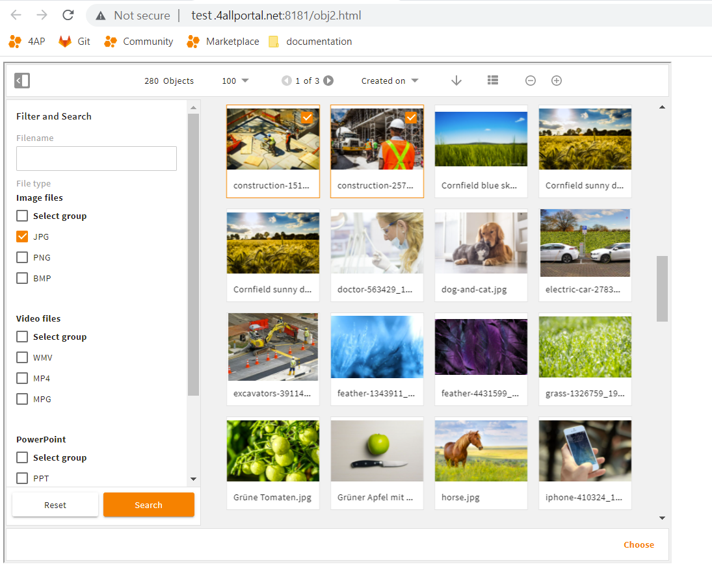712x588 pixels.
Task: Select the feather-4431599 purple thumbnail
Action: (x=481, y=359)
